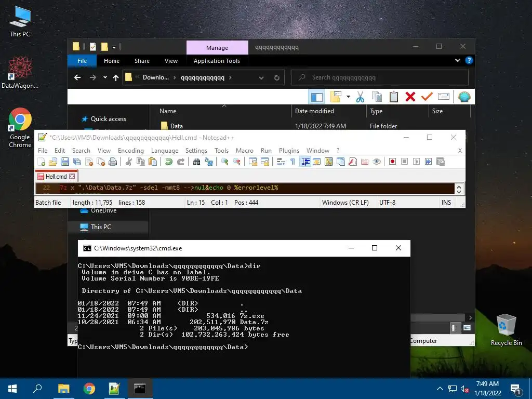Click Search qqqqqqqqqqqq field

coord(380,77)
